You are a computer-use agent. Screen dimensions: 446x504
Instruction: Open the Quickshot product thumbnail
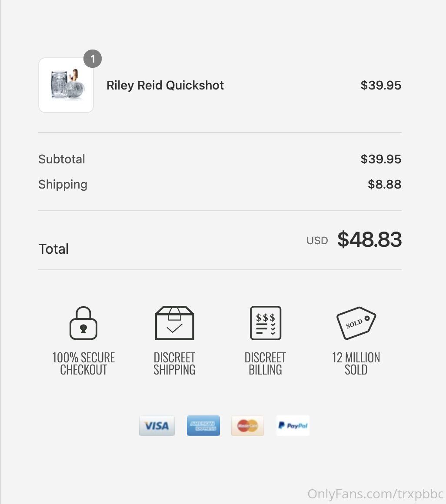(66, 85)
